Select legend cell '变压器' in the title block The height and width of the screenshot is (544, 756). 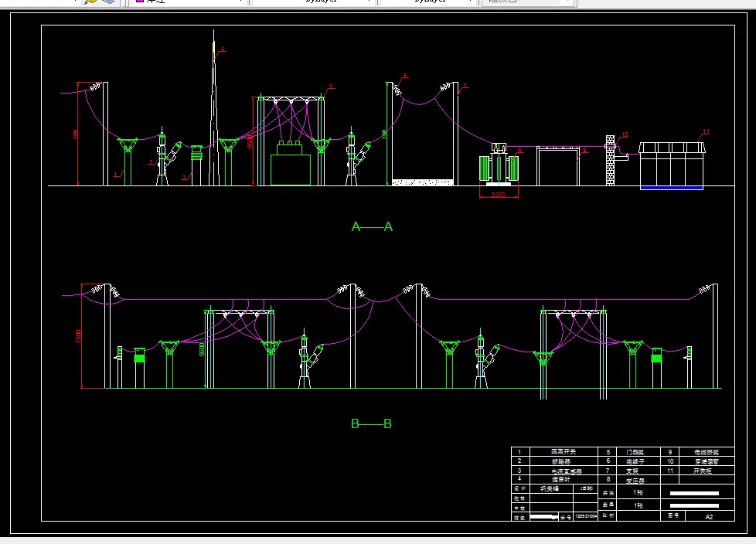point(635,480)
